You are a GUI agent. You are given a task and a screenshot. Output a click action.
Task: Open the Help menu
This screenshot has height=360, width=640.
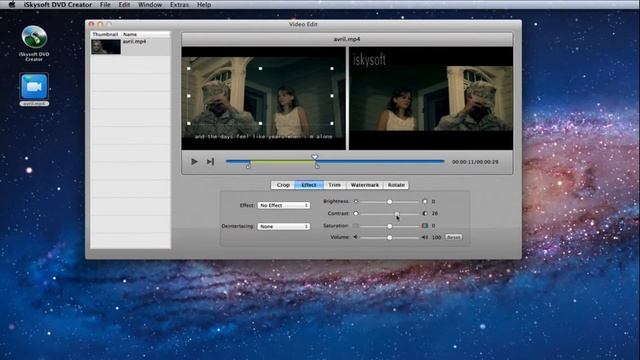(x=204, y=5)
